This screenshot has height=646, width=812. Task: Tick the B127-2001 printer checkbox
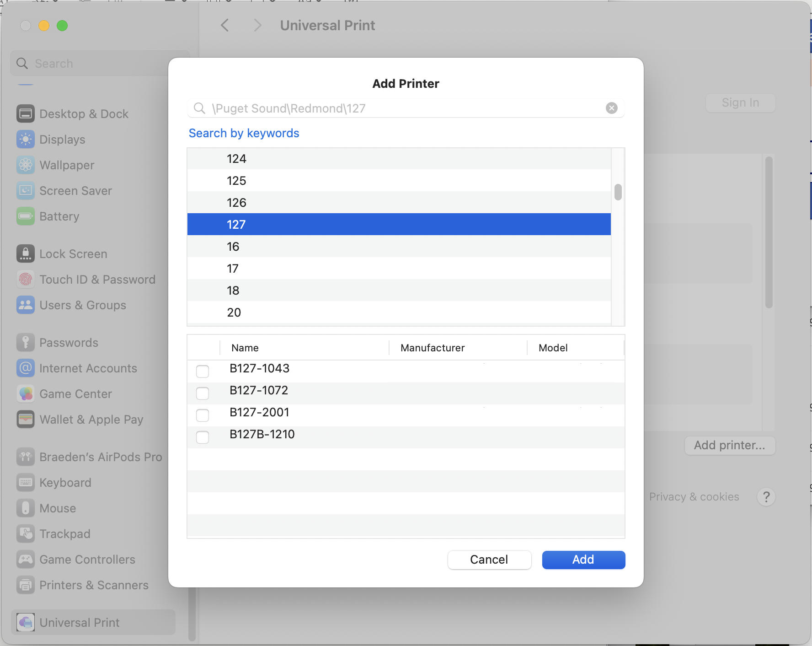[203, 415]
